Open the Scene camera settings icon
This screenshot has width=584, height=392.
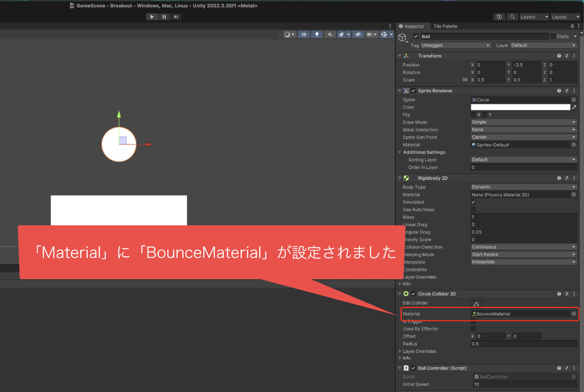[x=369, y=34]
